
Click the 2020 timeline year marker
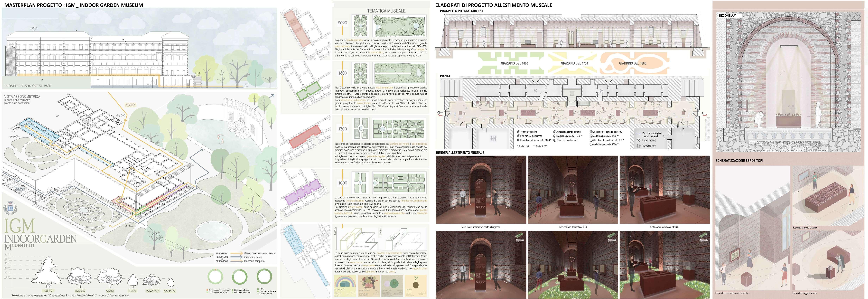(x=342, y=23)
